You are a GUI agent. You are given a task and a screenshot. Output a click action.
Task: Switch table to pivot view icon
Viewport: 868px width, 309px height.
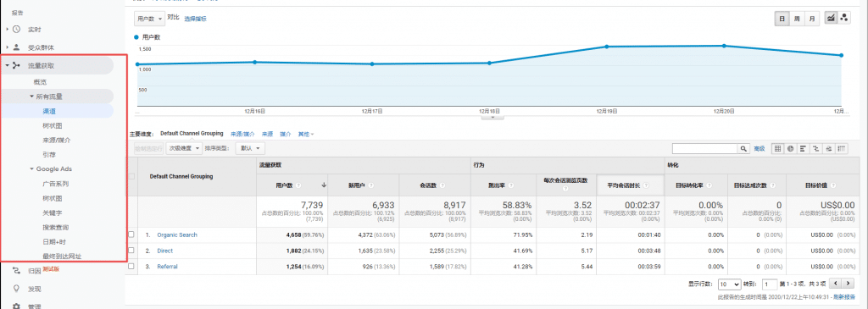point(842,149)
